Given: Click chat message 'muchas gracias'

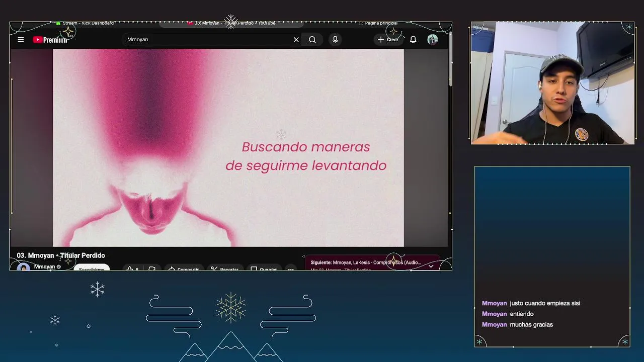Looking at the screenshot, I should [531, 324].
